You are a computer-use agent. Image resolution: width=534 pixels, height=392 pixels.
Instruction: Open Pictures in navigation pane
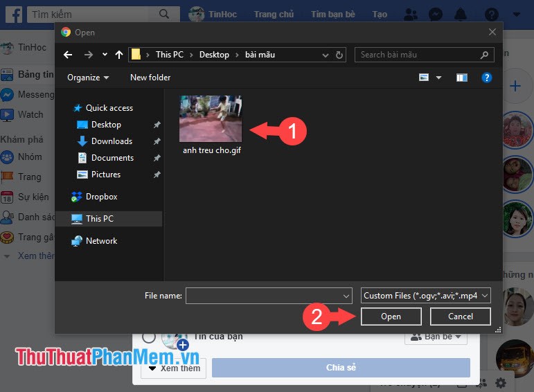pyautogui.click(x=99, y=175)
